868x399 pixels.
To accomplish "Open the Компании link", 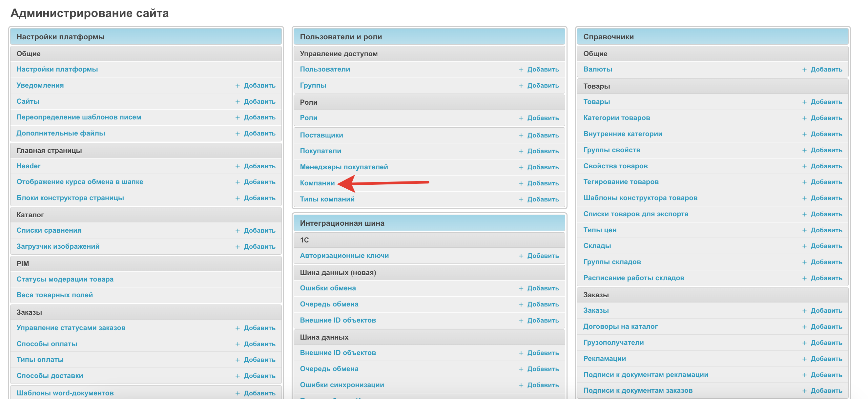I will [x=317, y=183].
